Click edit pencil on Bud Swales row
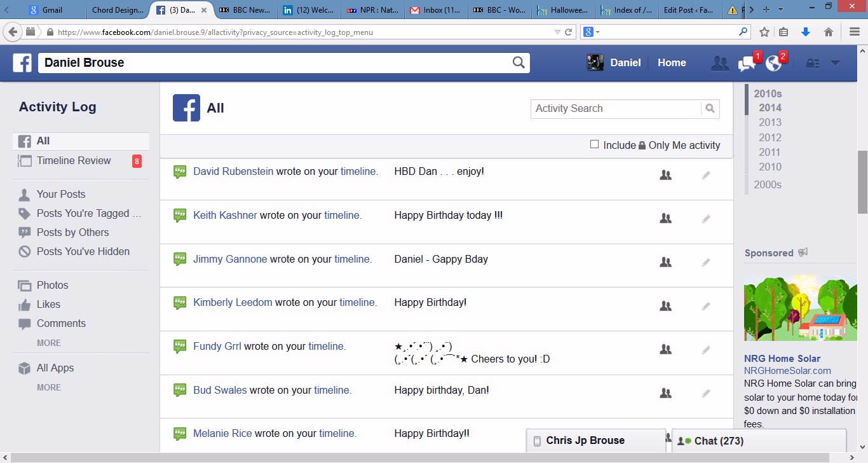Screen dimensions: 868x463 (x=706, y=393)
